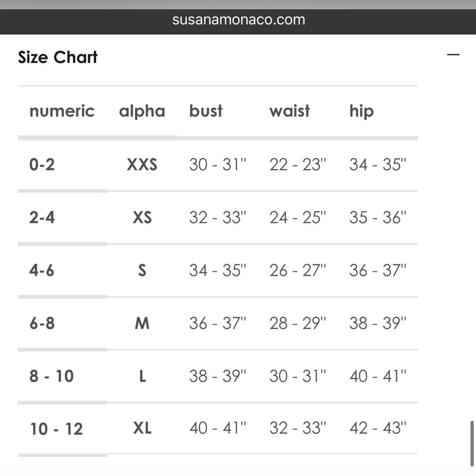Select the numeric column header

tap(62, 111)
